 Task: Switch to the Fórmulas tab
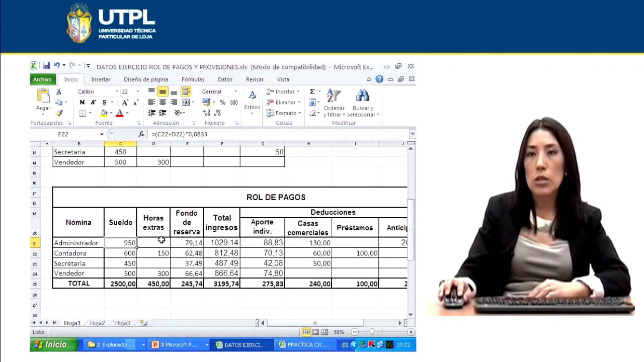click(193, 79)
